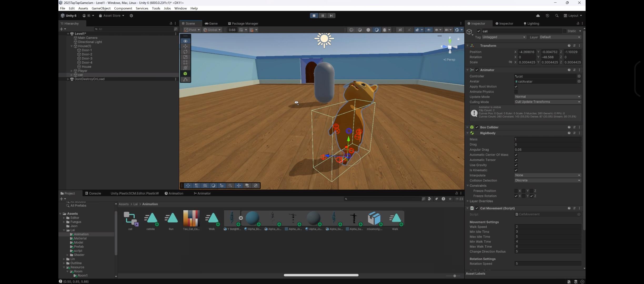Click the Step frame button
644x284 pixels.
pyautogui.click(x=331, y=16)
